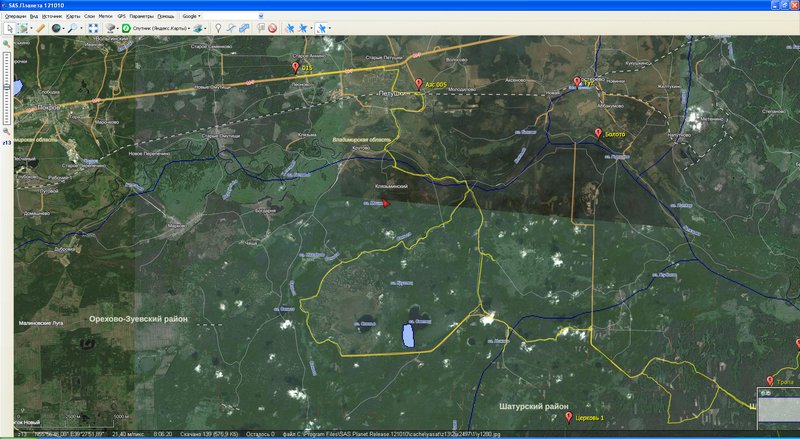Click the Болото placemark on map

coord(598,134)
